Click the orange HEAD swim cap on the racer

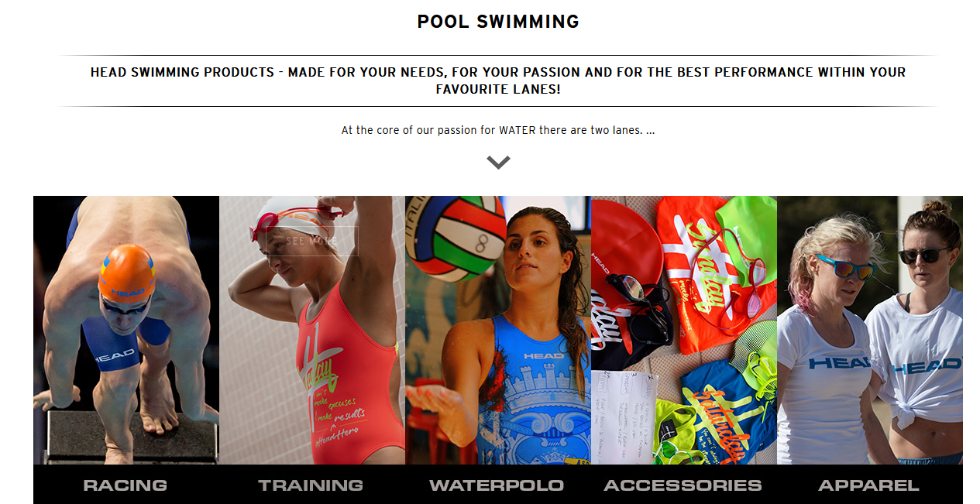pyautogui.click(x=127, y=271)
